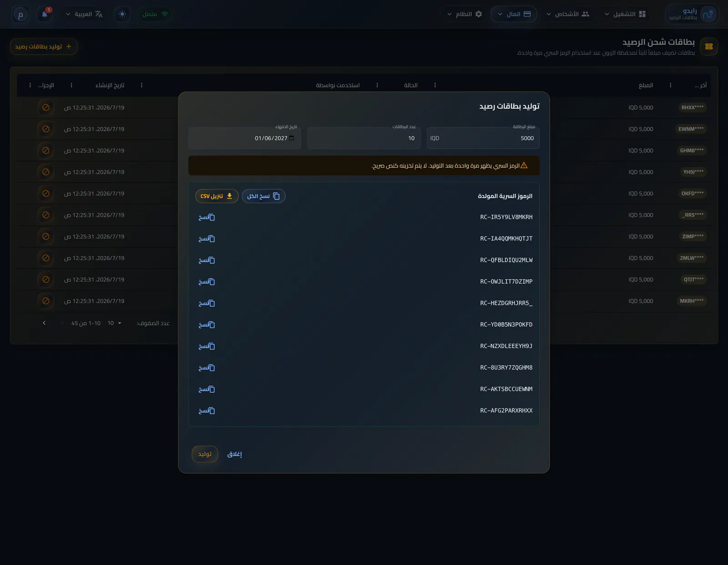Toggle light/dark theme sun icon
Viewport: 728px width, 565px height.
click(x=122, y=14)
